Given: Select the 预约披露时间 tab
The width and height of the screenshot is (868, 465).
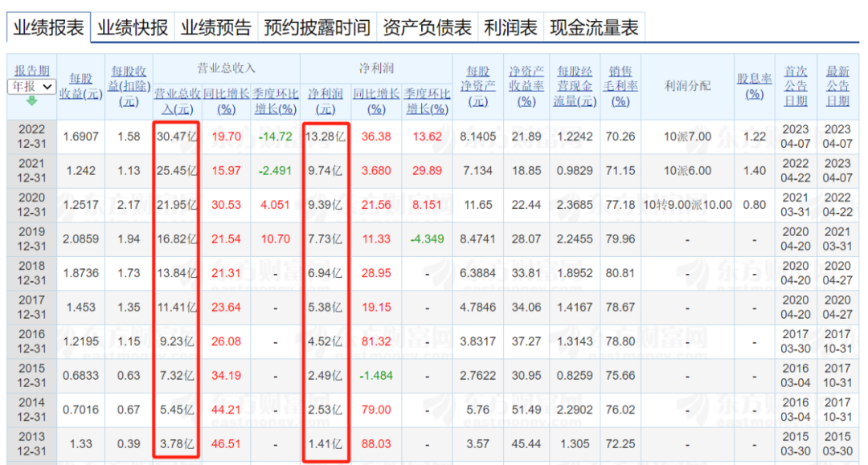Looking at the screenshot, I should click(317, 28).
